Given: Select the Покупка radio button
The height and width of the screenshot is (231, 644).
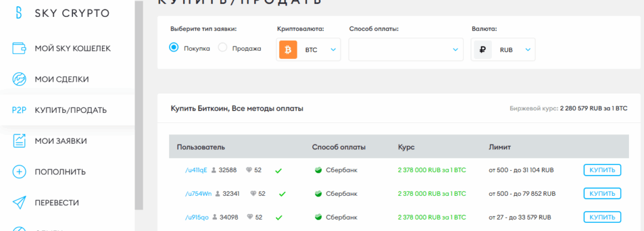Looking at the screenshot, I should 174,48.
